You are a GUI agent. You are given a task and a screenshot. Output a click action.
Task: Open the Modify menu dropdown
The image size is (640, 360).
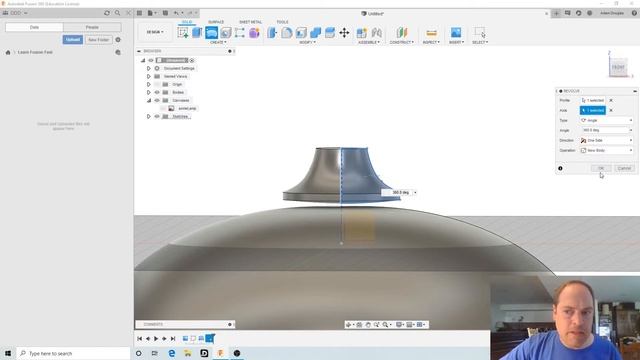[307, 42]
